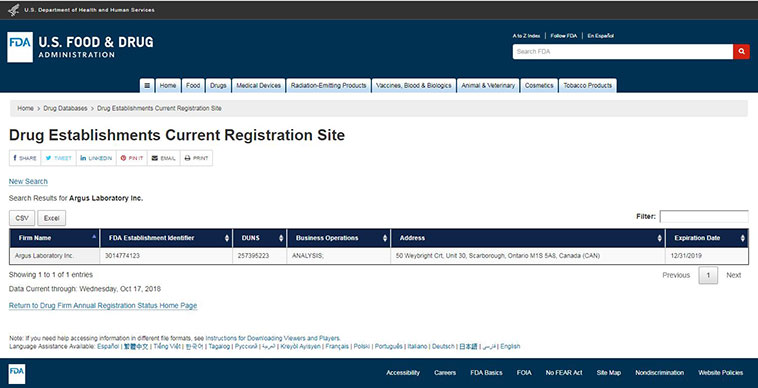The width and height of the screenshot is (758, 388).
Task: Open Instructions for Downloading Viewers and Players
Action: click(x=273, y=338)
